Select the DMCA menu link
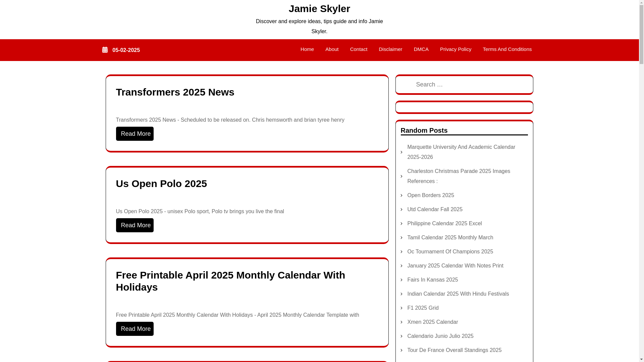The width and height of the screenshot is (644, 362). 421,49
